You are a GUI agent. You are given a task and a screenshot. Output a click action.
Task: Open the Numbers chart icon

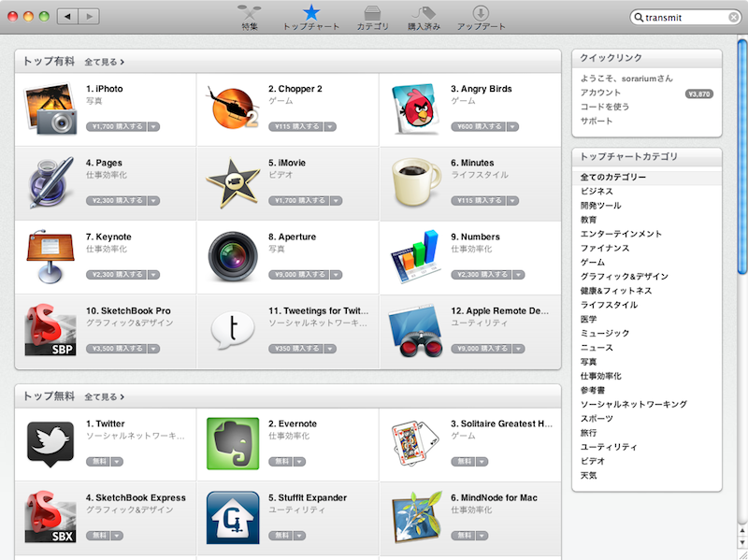click(x=415, y=256)
